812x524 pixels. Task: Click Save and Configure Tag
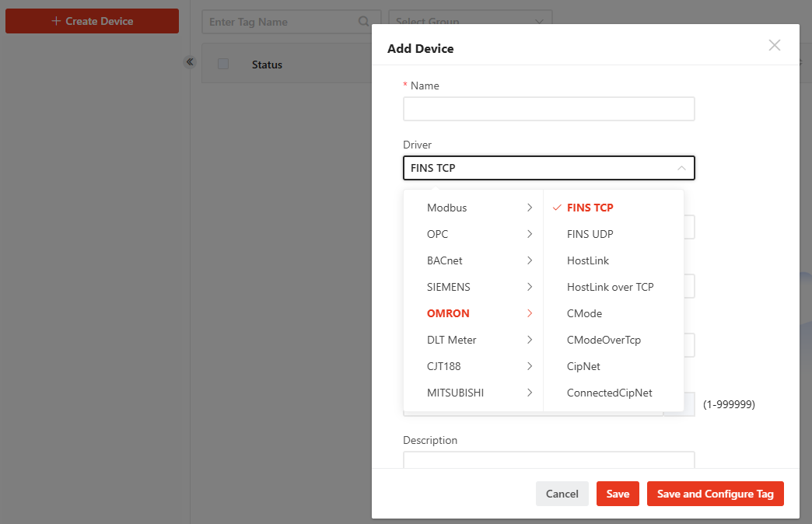(715, 494)
